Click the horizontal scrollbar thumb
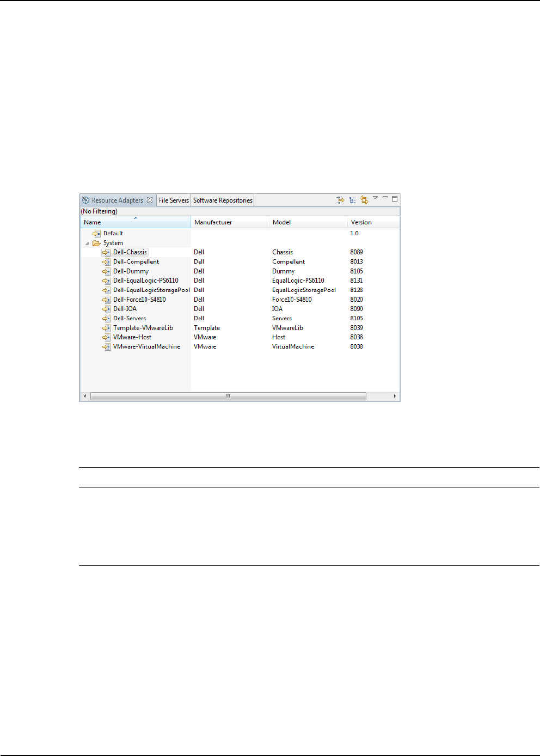Viewport: 540px width, 756px height. [x=228, y=396]
